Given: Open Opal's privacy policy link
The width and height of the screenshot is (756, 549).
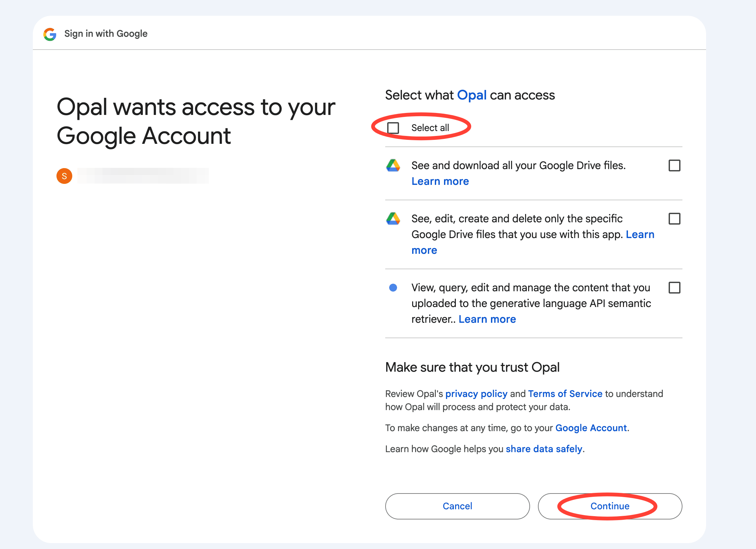Looking at the screenshot, I should (x=476, y=394).
